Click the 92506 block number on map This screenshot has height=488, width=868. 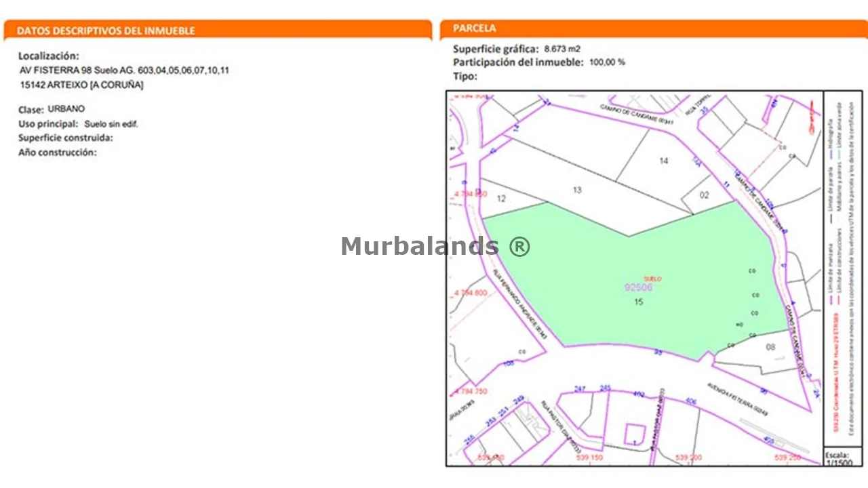(x=638, y=287)
